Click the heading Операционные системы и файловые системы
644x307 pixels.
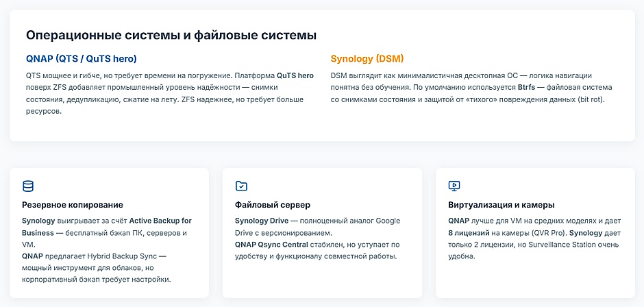[171, 35]
